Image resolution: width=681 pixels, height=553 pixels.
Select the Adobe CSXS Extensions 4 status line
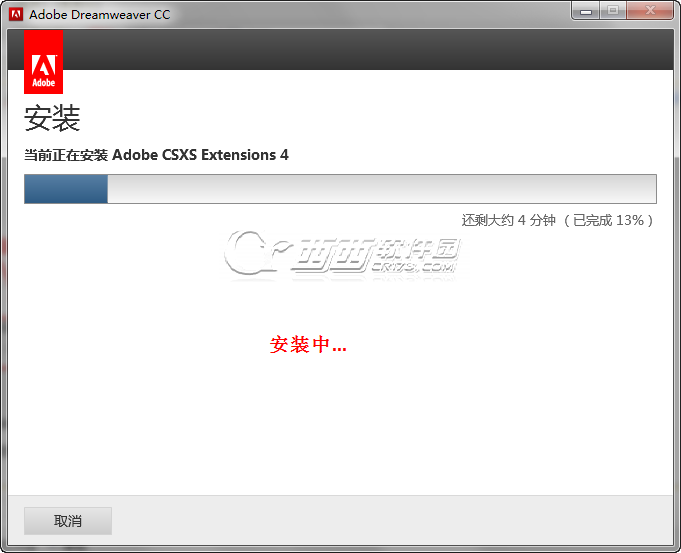(x=156, y=155)
